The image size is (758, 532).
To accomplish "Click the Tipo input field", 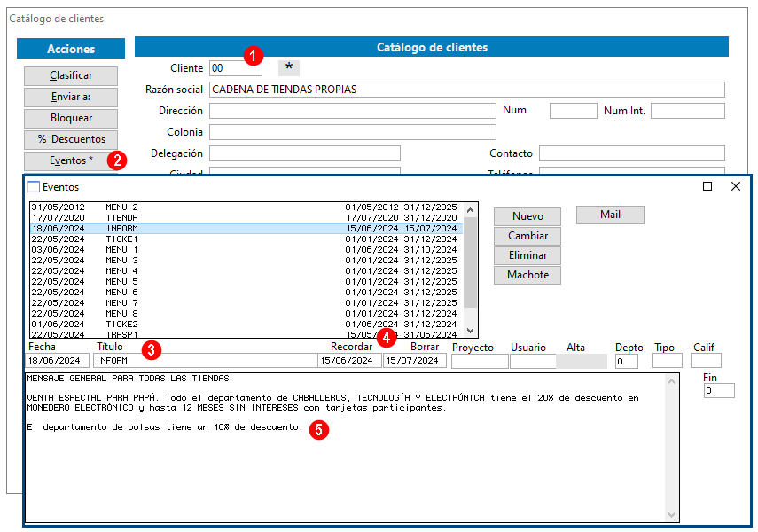I will point(667,361).
